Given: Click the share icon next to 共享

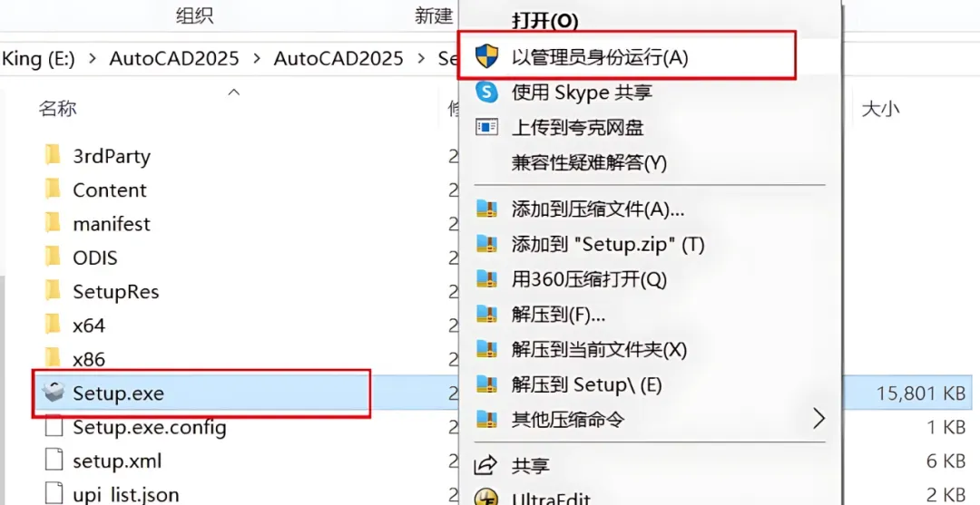Looking at the screenshot, I should [487, 465].
